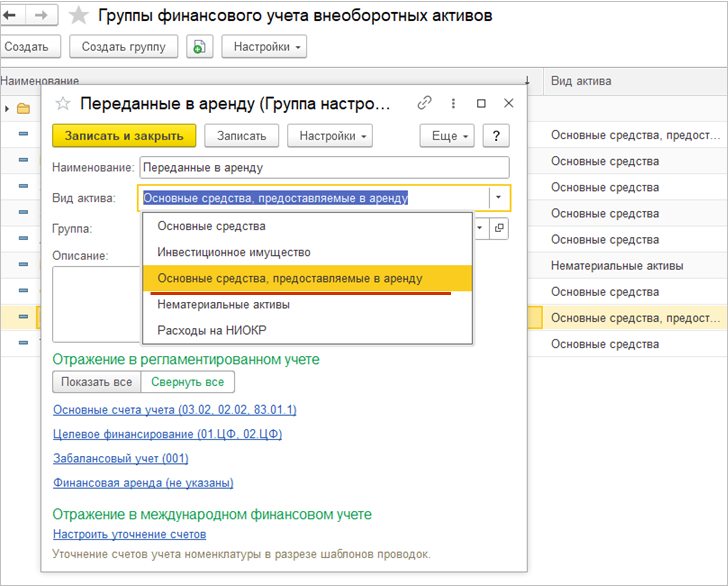Choose Инвестиционное имущество option
728x586 pixels.
click(234, 252)
